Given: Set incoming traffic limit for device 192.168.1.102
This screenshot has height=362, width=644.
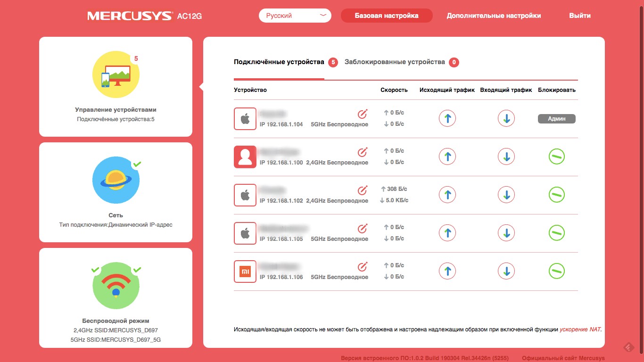Looking at the screenshot, I should click(x=506, y=195).
